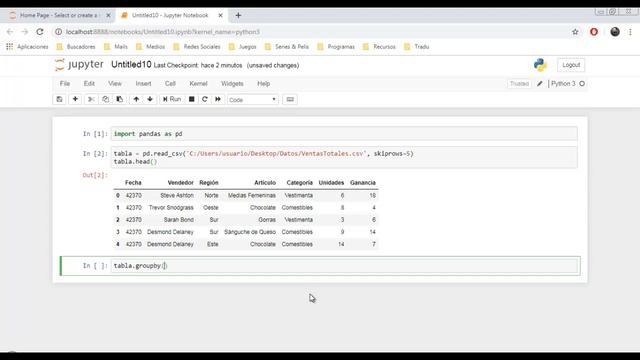Reload the current page
This screenshot has width=640, height=360.
[x=40, y=32]
